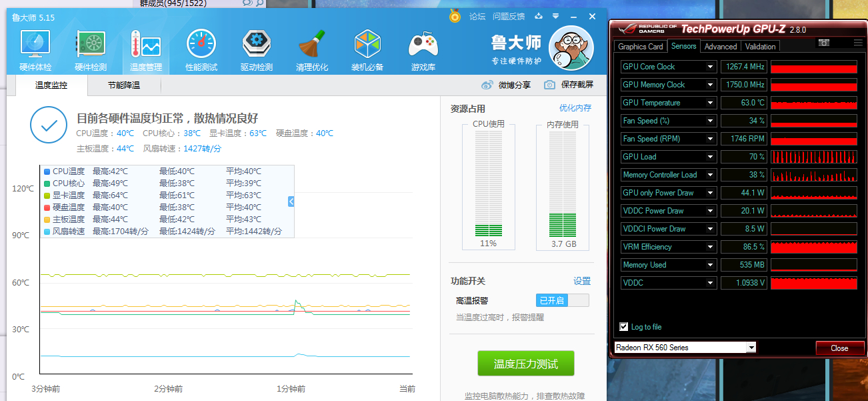Open the GPU Load sensor dropdown

[x=711, y=157]
